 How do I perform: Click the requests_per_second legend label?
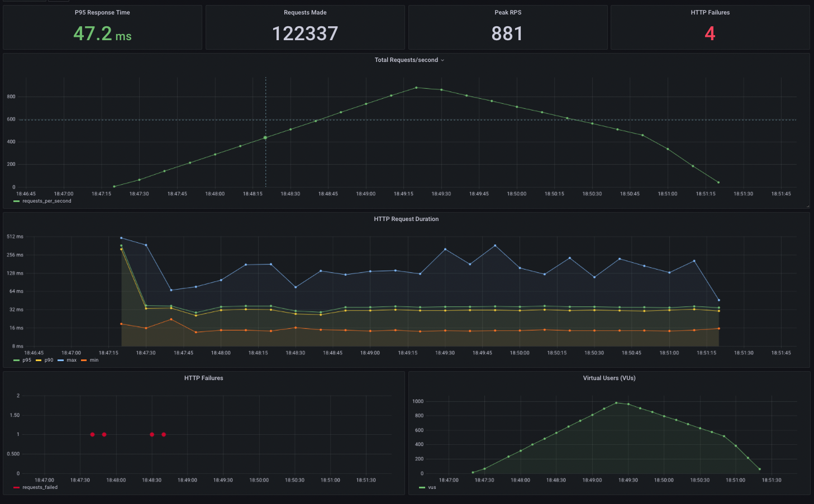(x=47, y=201)
